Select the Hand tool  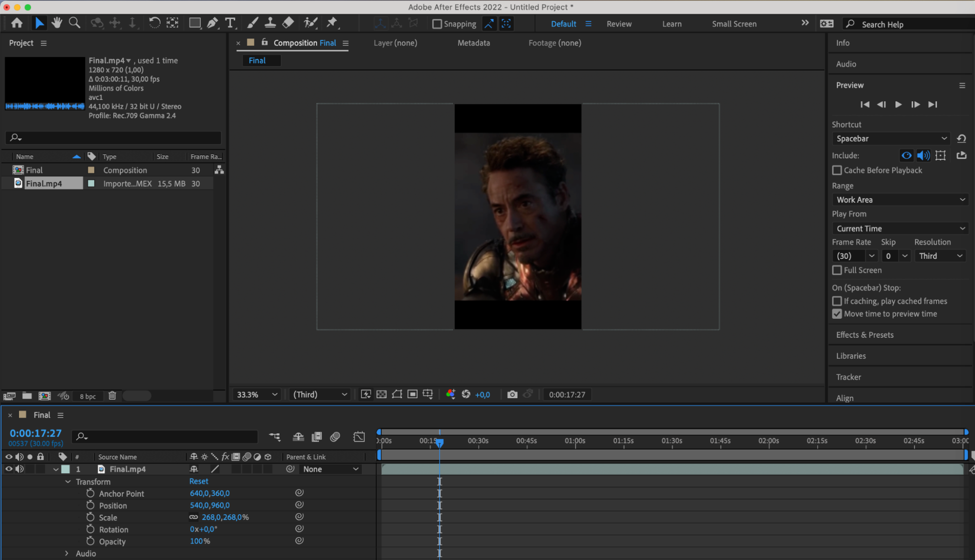click(x=57, y=23)
